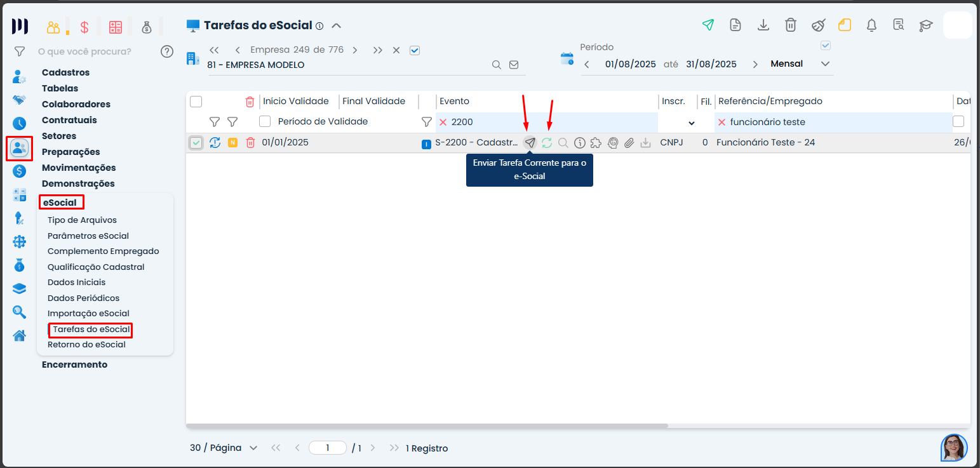Click the handshake icon in left sidebar
980x468 pixels.
tap(20, 100)
